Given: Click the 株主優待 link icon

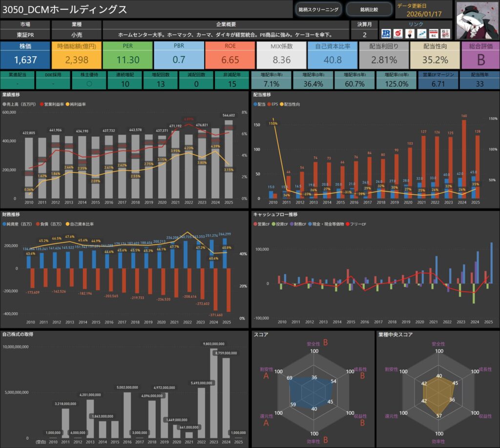Looking at the screenshot, I should [445, 34].
